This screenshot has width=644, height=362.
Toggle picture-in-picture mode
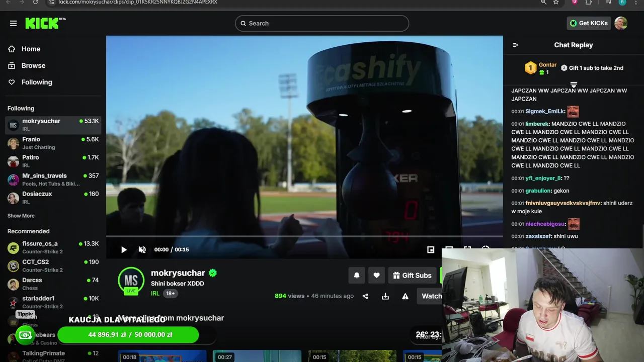click(431, 249)
